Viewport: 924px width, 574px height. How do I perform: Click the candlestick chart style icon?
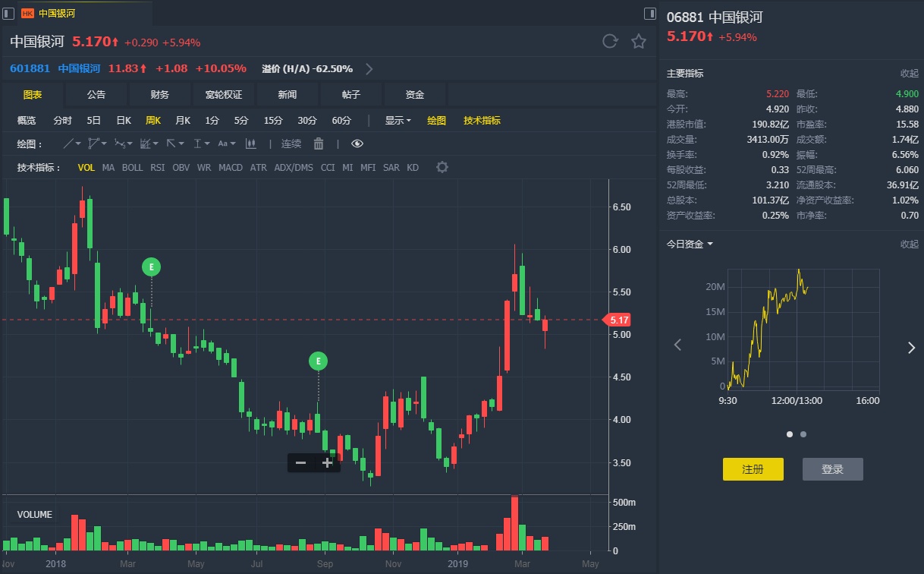tap(253, 143)
